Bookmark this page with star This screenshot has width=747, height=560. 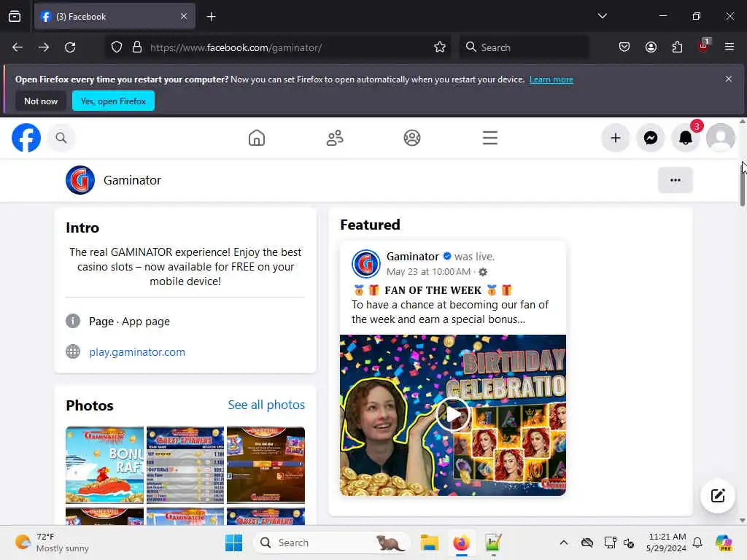tap(440, 47)
